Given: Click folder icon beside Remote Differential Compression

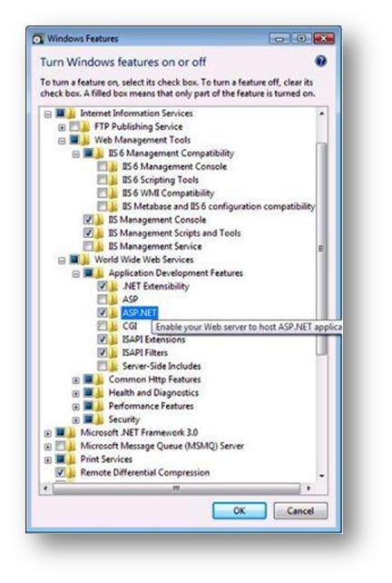Looking at the screenshot, I should [x=71, y=472].
